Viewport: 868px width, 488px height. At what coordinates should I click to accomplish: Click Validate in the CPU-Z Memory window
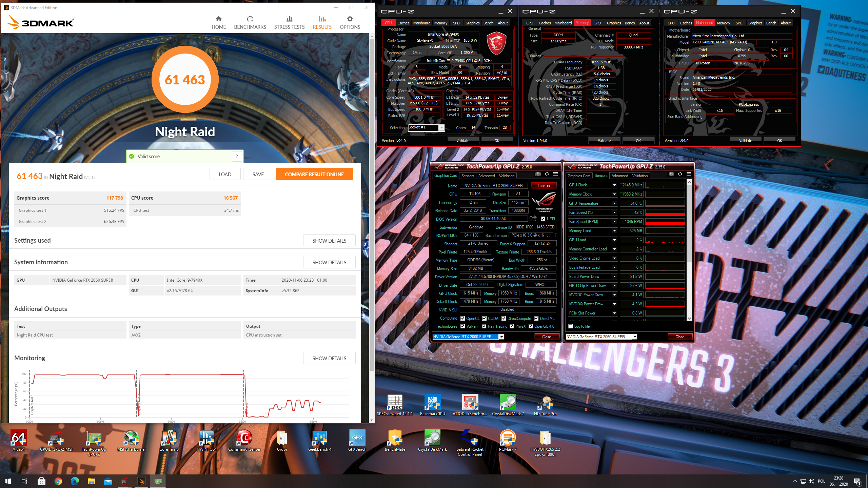coord(604,141)
